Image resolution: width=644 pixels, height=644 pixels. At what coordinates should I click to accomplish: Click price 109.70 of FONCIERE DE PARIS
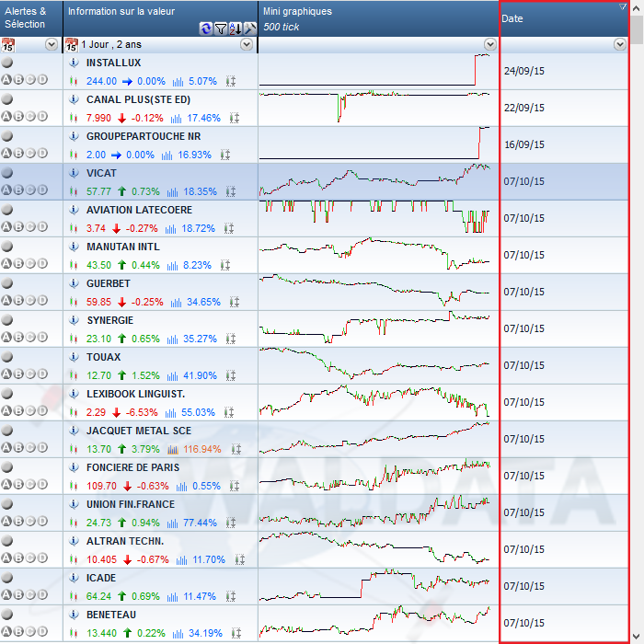point(101,486)
